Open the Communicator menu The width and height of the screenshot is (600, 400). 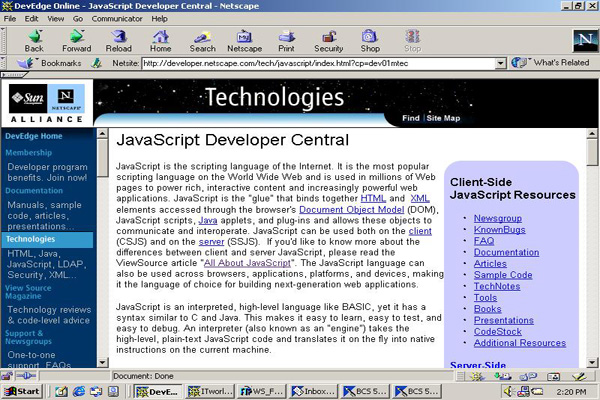pyautogui.click(x=117, y=19)
